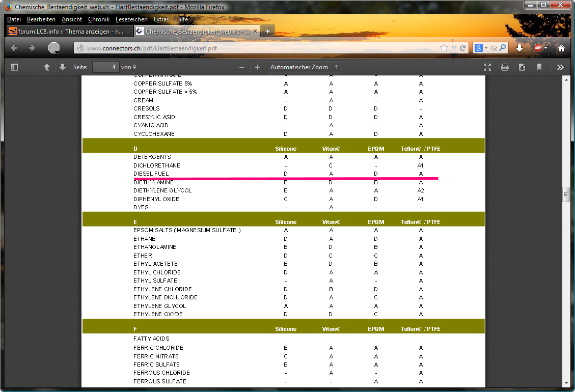Zoom in on the PDF
The width and height of the screenshot is (575, 392).
(x=258, y=67)
